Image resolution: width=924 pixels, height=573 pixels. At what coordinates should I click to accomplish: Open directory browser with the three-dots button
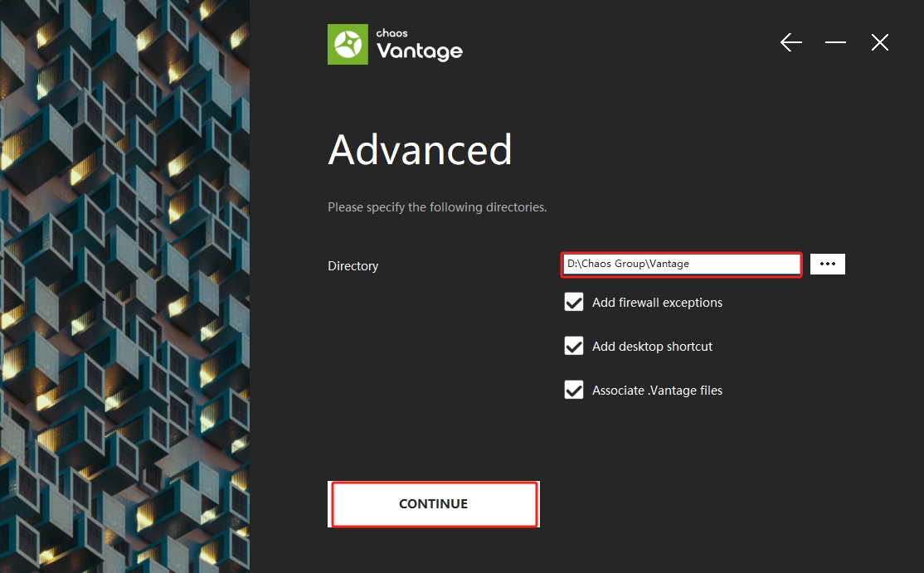click(x=827, y=264)
